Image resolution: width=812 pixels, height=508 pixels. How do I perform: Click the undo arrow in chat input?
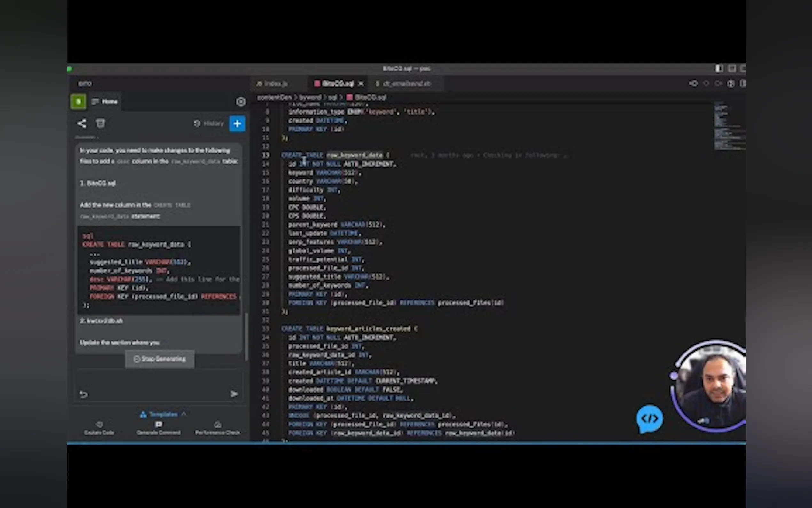(83, 394)
